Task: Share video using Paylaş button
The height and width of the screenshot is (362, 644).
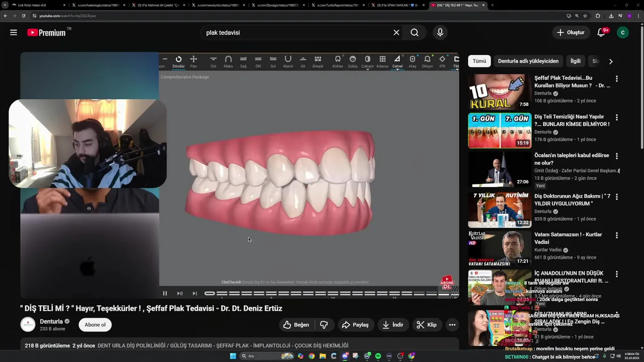Action: pos(355,325)
